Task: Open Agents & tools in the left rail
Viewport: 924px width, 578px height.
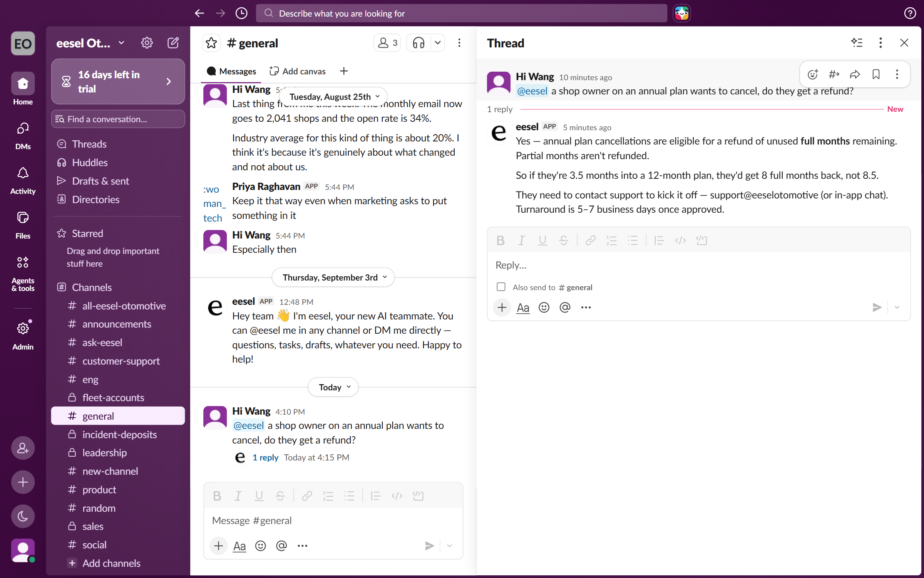Action: [23, 273]
